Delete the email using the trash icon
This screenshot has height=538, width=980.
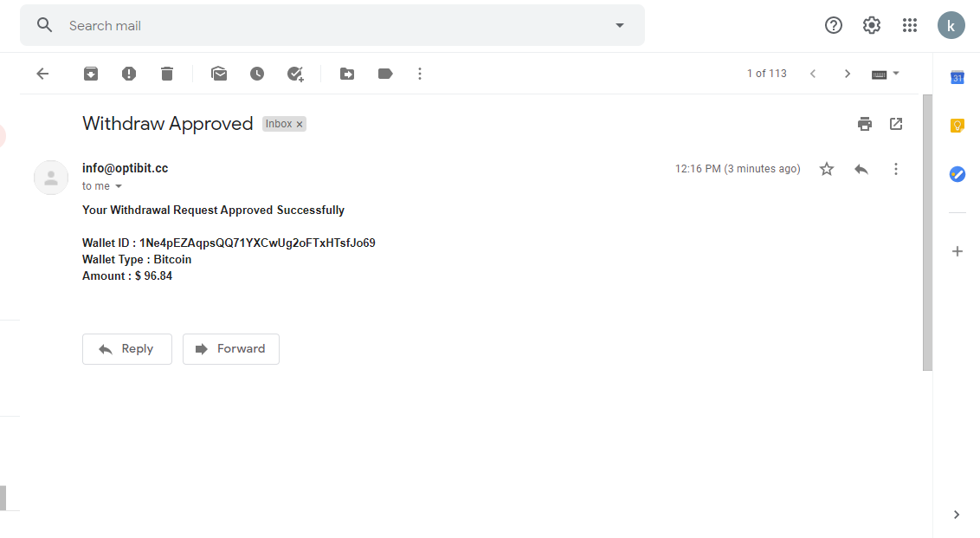(x=167, y=74)
